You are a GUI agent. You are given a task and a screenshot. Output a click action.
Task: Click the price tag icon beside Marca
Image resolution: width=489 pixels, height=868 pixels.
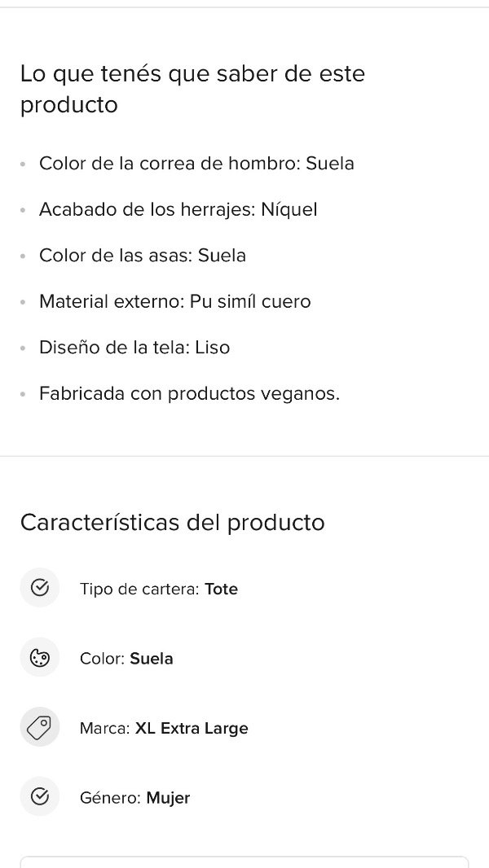(x=39, y=727)
